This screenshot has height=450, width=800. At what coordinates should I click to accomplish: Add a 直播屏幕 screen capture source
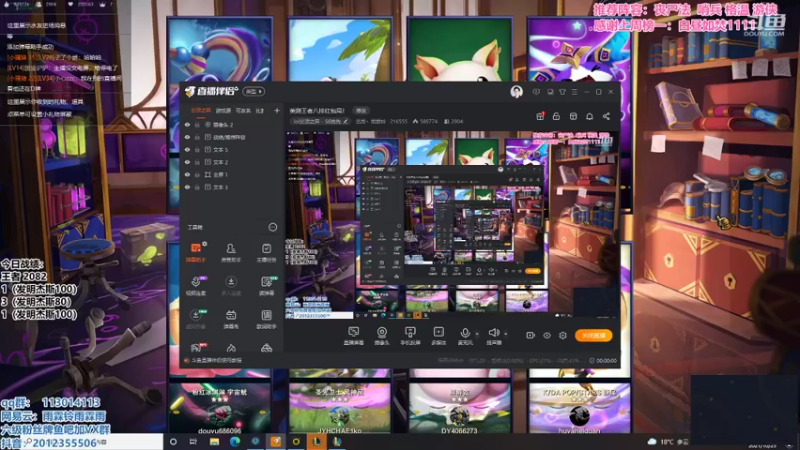(x=354, y=336)
